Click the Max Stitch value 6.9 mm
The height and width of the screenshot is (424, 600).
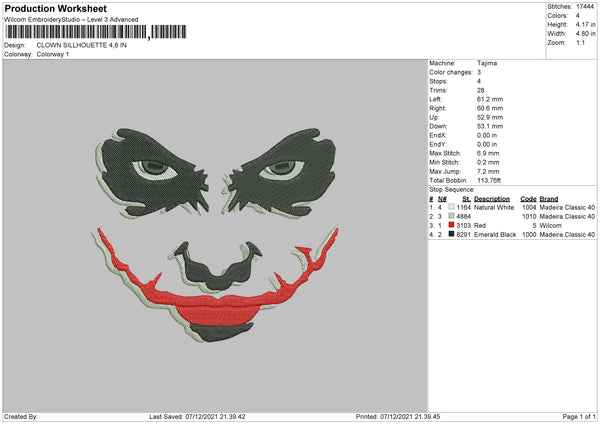click(488, 153)
